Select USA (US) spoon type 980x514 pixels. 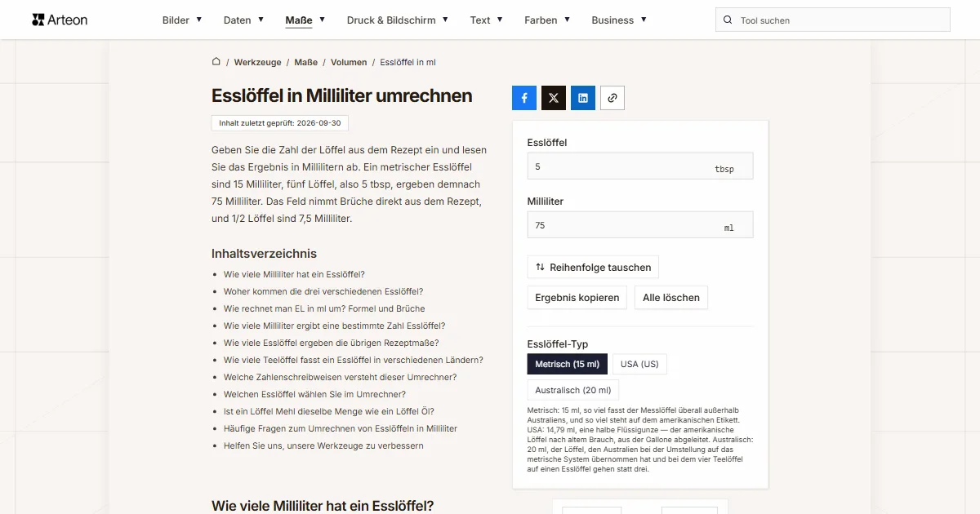coord(639,364)
